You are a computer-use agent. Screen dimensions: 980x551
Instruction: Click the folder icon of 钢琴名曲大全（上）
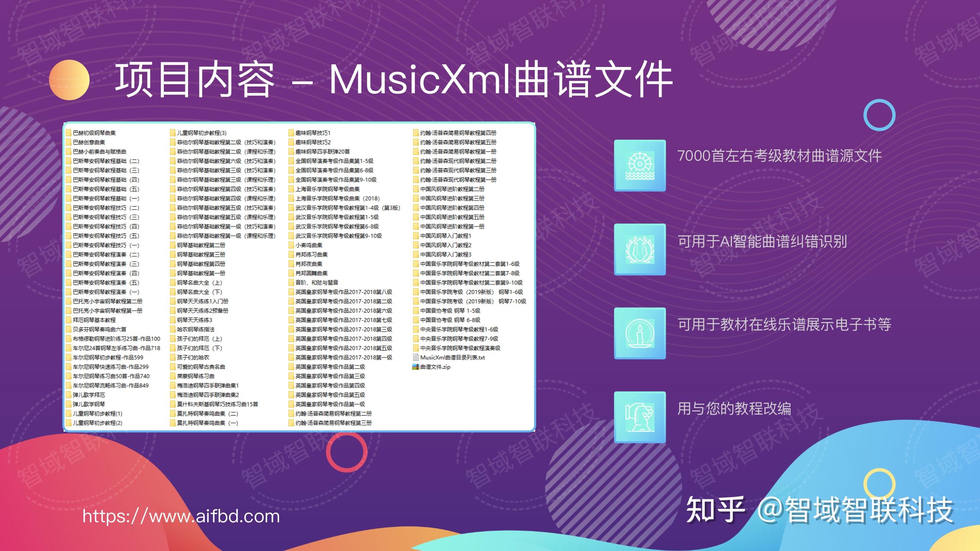(173, 283)
